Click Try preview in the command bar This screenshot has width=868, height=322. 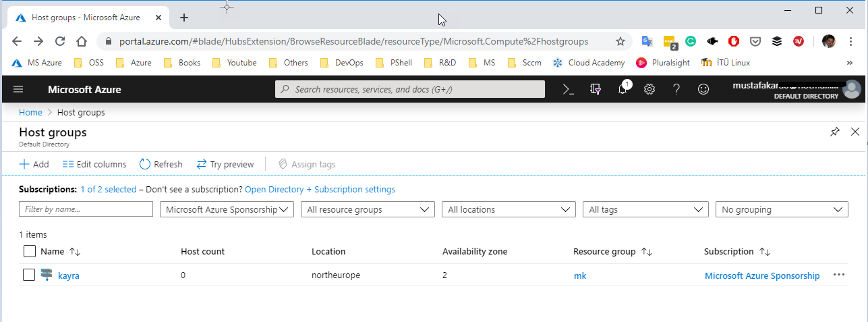[225, 164]
